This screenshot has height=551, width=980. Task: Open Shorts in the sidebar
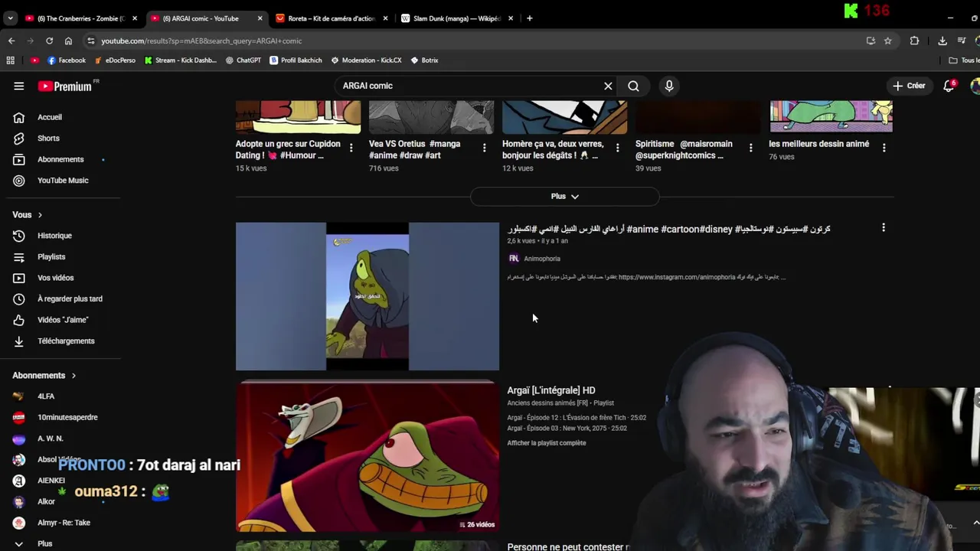point(48,139)
